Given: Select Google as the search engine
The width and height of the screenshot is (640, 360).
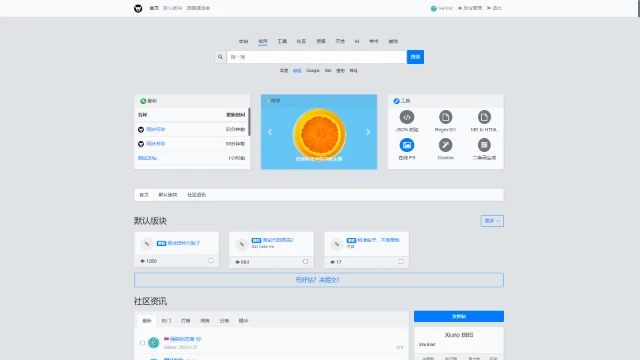Looking at the screenshot, I should point(313,71).
